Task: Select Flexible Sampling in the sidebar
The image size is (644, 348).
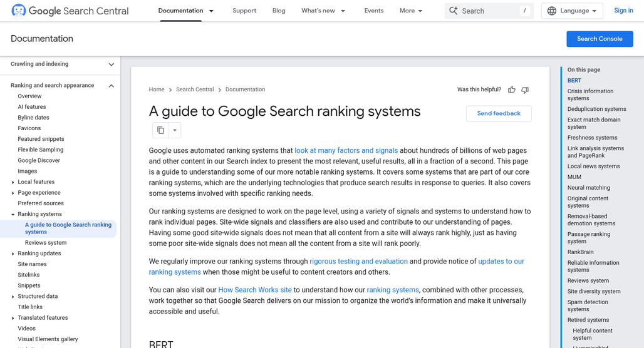Action: tap(41, 150)
